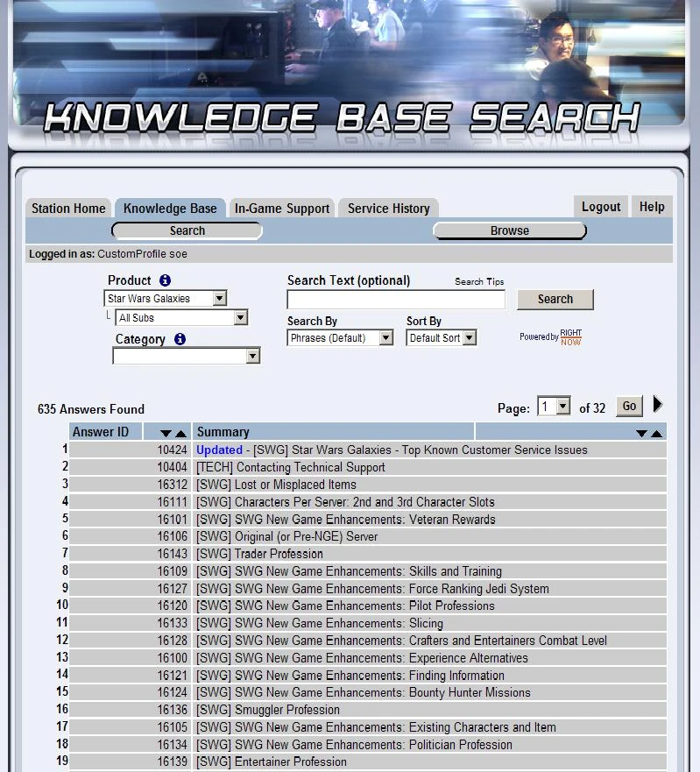
Task: Open Force Ranking Jedi System answer
Action: click(372, 589)
